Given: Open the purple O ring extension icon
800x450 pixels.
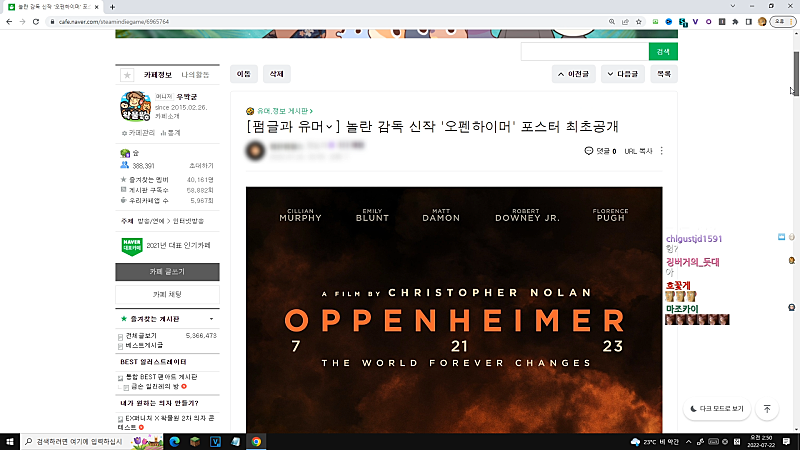Looking at the screenshot, I should coord(709,22).
